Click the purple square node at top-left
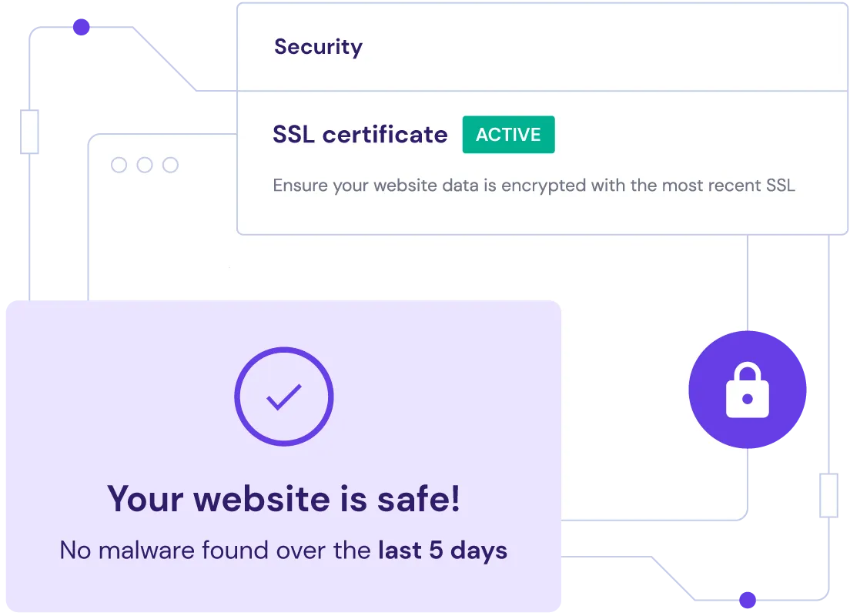 point(82,28)
